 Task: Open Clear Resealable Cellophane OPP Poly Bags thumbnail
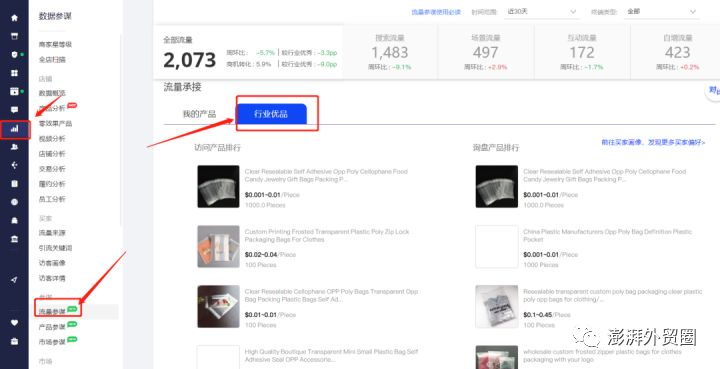coord(218,307)
